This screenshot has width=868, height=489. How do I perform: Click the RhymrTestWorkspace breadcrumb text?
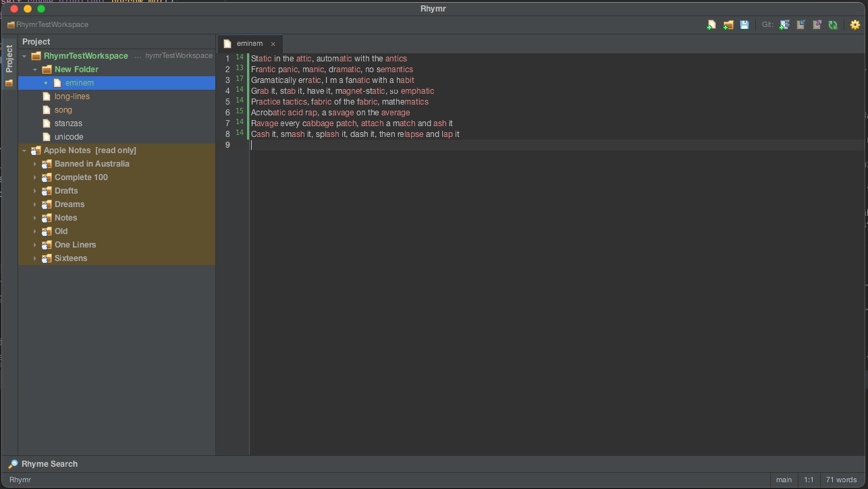point(52,25)
